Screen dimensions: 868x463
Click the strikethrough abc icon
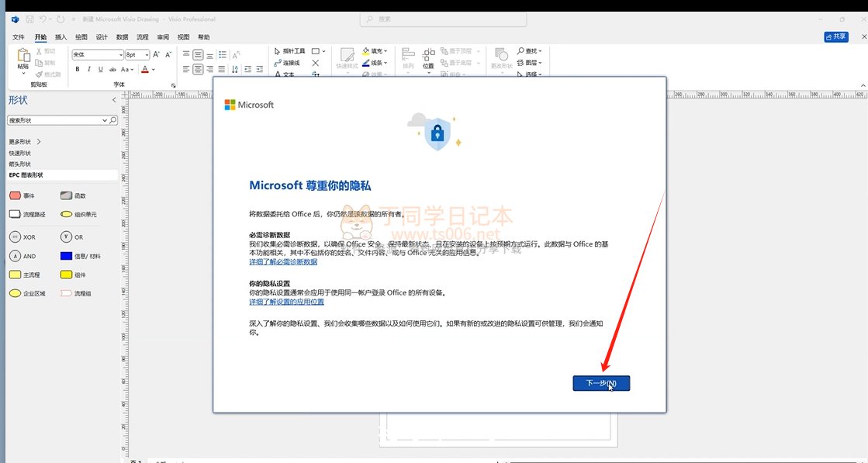112,69
